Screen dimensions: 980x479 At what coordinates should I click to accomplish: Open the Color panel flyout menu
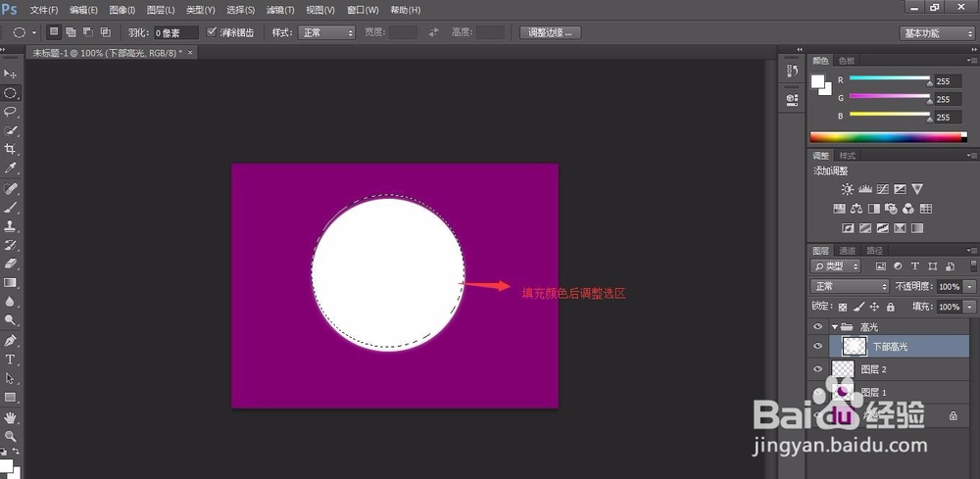click(x=970, y=61)
